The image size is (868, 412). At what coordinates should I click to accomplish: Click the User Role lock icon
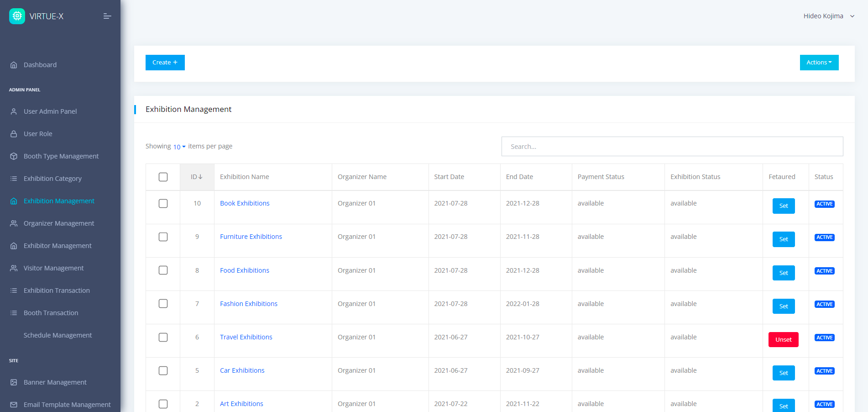coord(14,134)
